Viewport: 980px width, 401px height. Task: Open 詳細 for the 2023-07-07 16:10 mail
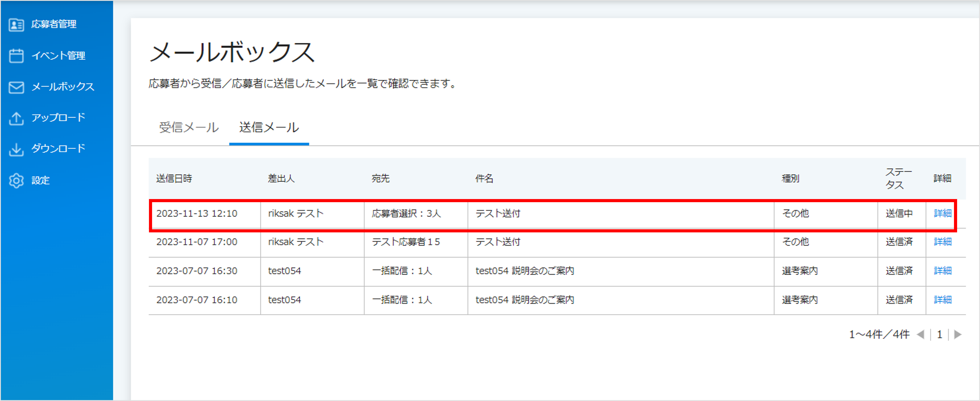(x=942, y=299)
